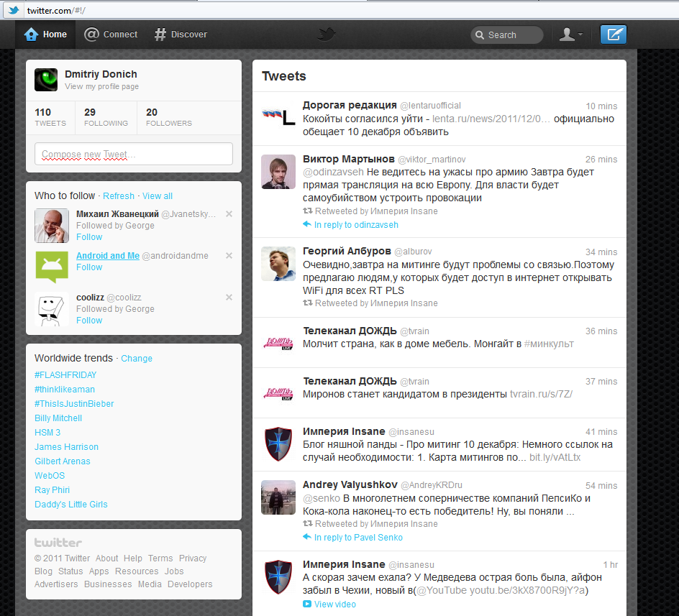Screen dimensions: 679x616
Task: Open the footer Privacy link
Action: [193, 558]
